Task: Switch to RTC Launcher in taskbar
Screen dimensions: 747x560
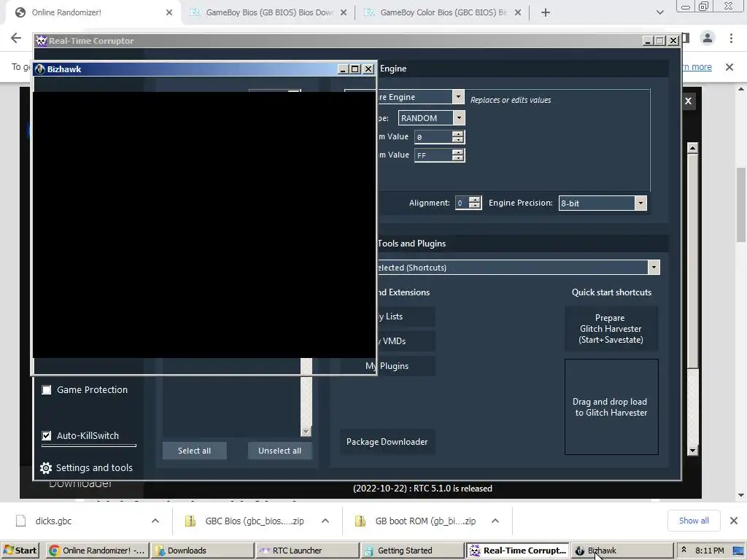Action: click(307, 551)
